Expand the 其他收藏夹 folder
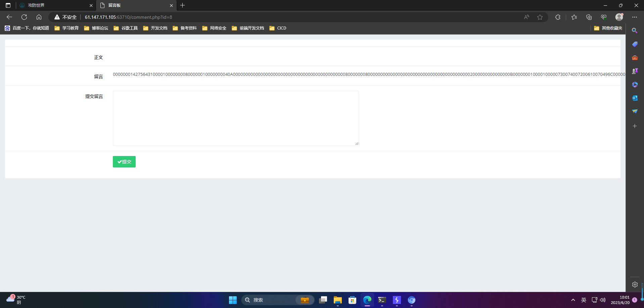Screen dimensions: 644x308 pos(608,28)
